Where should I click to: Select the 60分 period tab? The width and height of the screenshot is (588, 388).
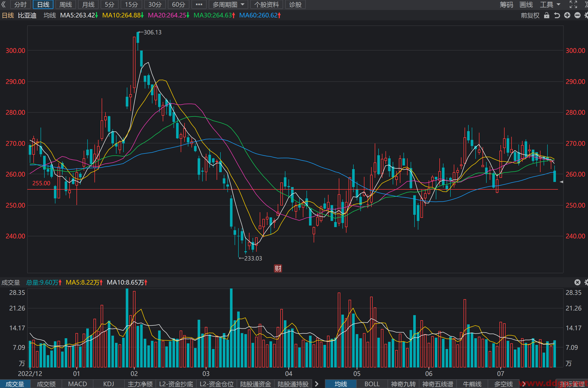coord(179,5)
